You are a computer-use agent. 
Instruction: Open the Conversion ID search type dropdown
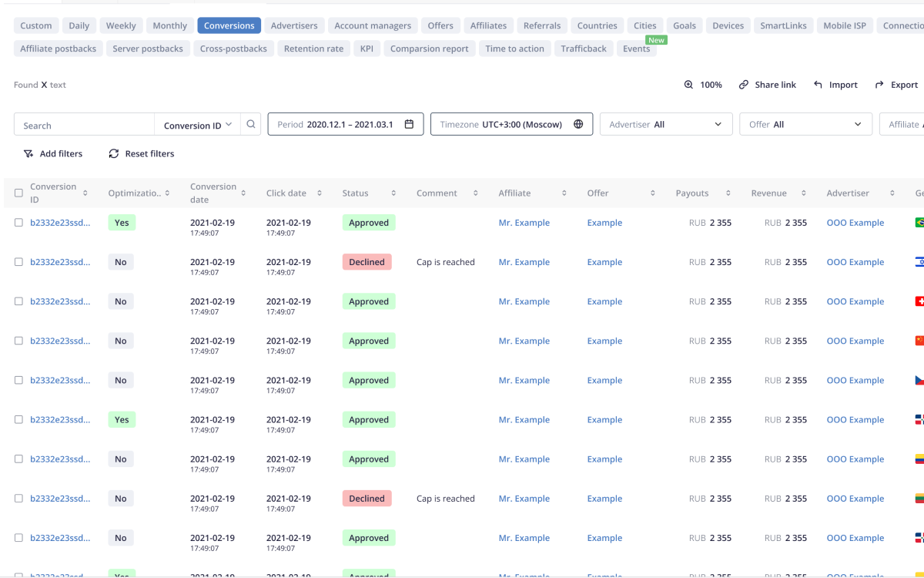198,125
